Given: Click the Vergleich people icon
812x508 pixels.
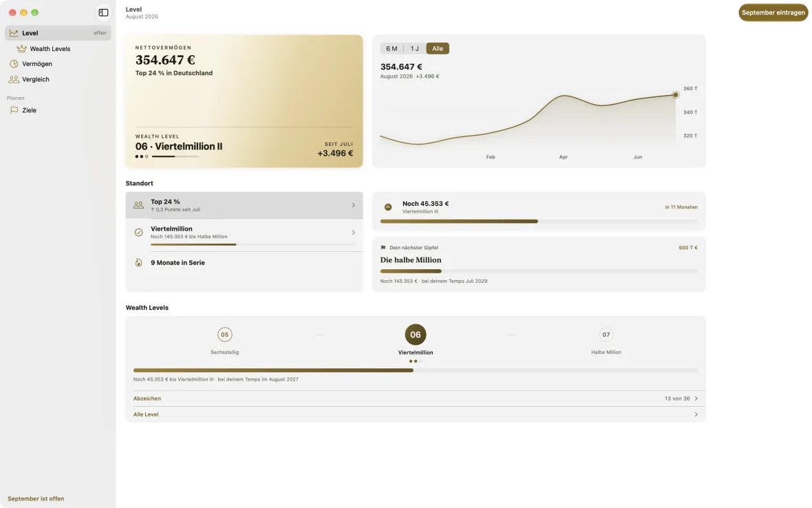Looking at the screenshot, I should pyautogui.click(x=14, y=79).
